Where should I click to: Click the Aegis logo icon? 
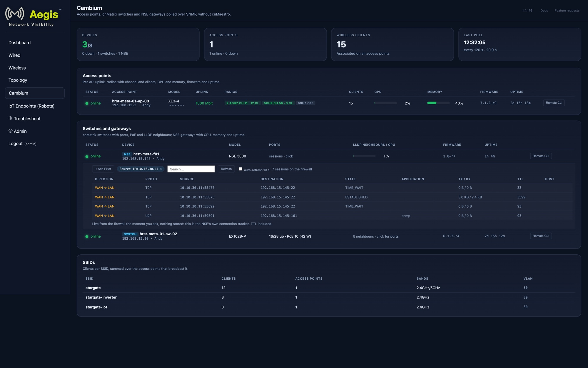[x=15, y=14]
